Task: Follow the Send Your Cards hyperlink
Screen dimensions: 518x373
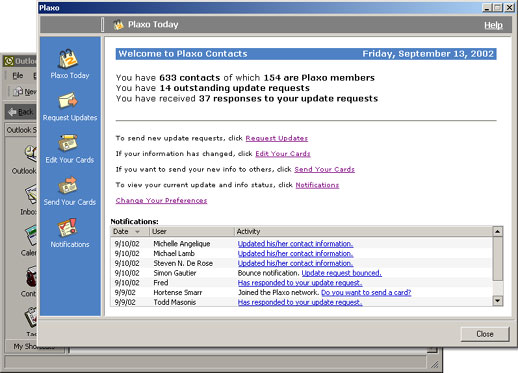Action: click(x=324, y=169)
